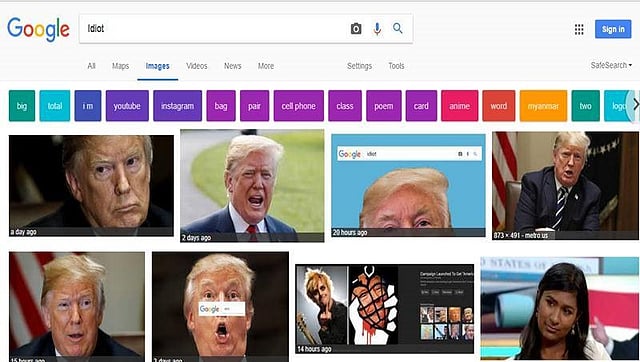Open the Tools options
This screenshot has width=640, height=362.
coord(396,66)
